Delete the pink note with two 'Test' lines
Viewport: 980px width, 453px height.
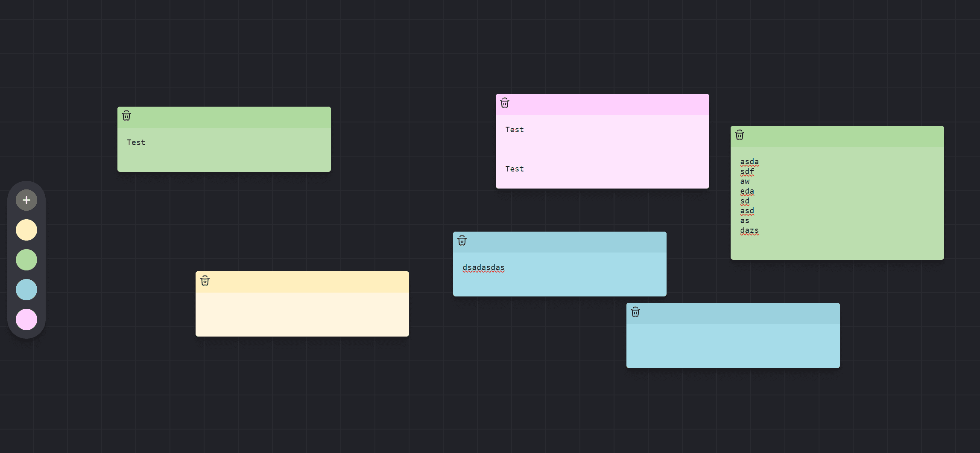[505, 103]
